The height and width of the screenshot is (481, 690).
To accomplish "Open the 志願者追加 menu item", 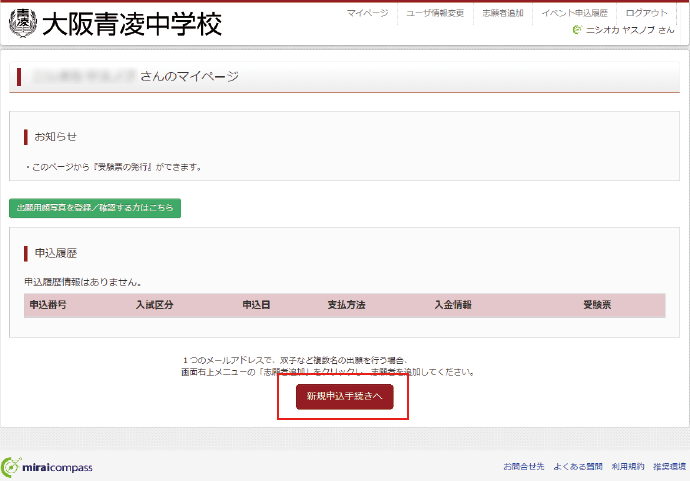I will (503, 13).
